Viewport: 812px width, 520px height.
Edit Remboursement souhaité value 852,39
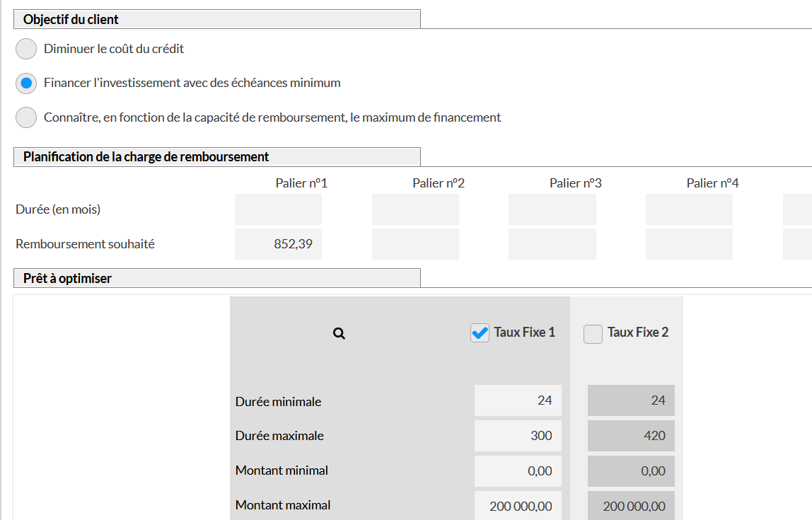(x=278, y=244)
